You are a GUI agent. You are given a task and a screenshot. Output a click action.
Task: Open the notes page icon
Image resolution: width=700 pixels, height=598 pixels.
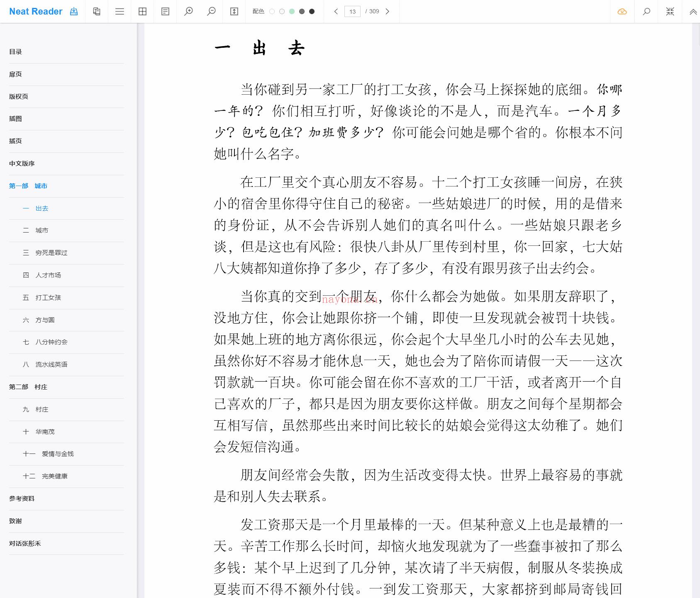(165, 12)
